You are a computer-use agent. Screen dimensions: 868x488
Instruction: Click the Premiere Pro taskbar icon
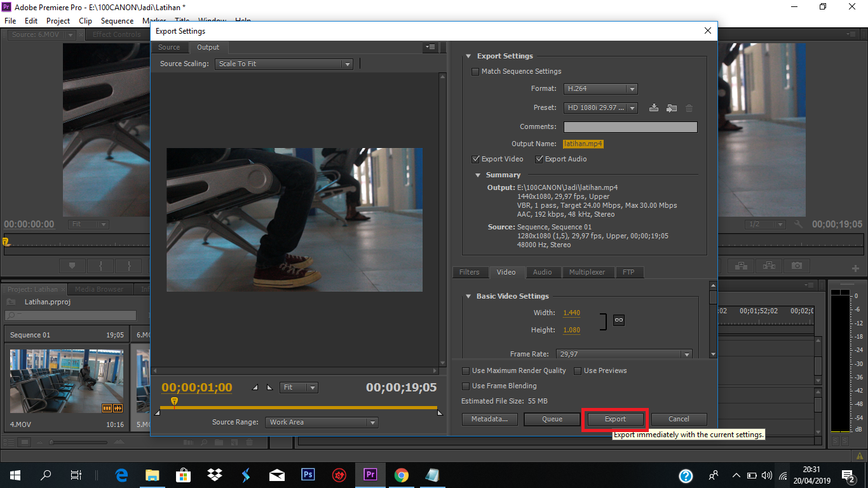[370, 475]
